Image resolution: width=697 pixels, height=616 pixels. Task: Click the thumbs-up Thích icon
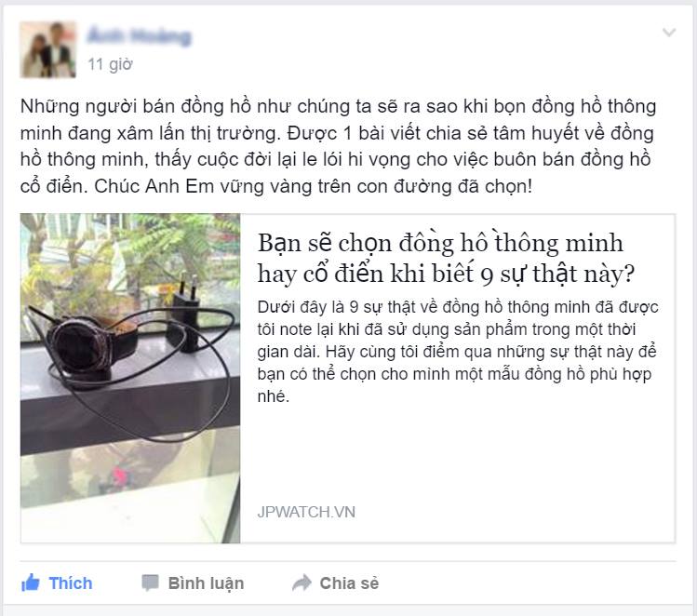tap(30, 583)
